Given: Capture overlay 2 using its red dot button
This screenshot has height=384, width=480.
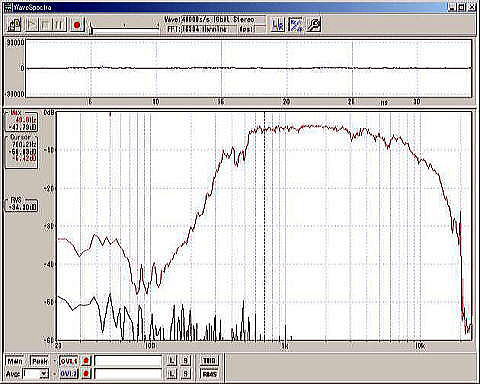Looking at the screenshot, I should click(86, 374).
